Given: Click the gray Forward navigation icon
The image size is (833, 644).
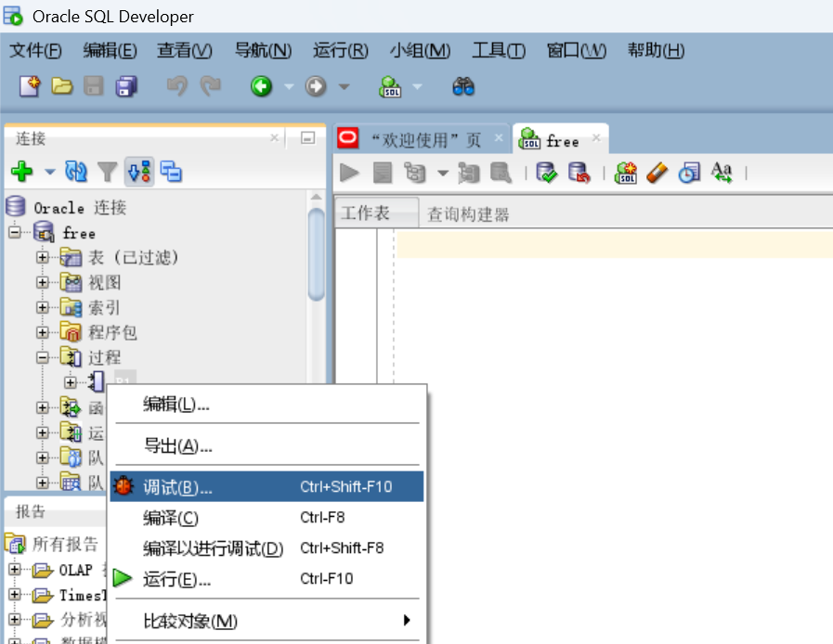Looking at the screenshot, I should pyautogui.click(x=316, y=86).
